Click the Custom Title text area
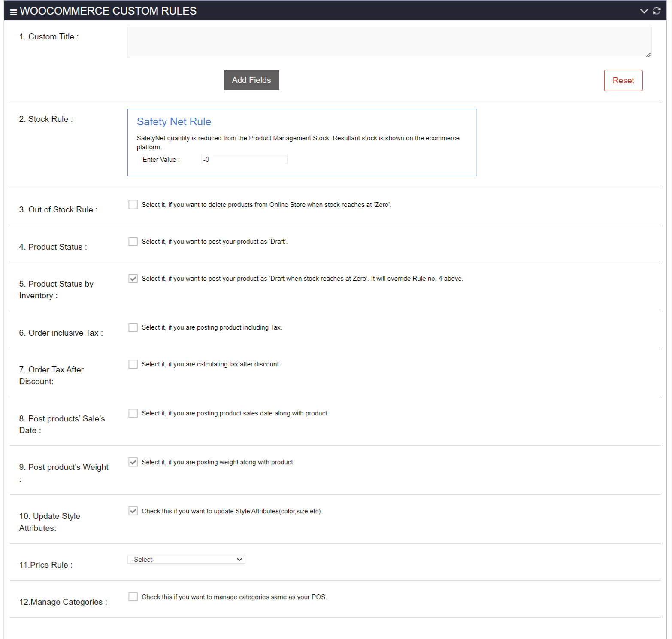Viewport: 672px width, 639px height. coord(389,42)
